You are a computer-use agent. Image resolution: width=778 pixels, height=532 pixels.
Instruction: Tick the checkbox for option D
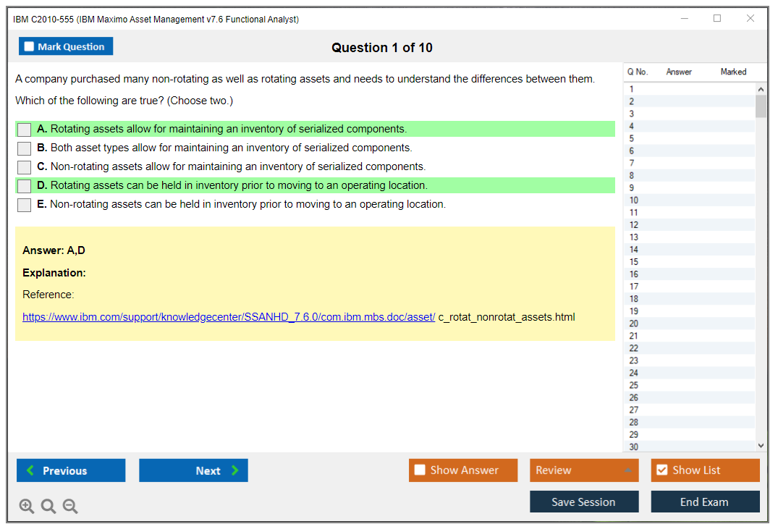click(25, 186)
